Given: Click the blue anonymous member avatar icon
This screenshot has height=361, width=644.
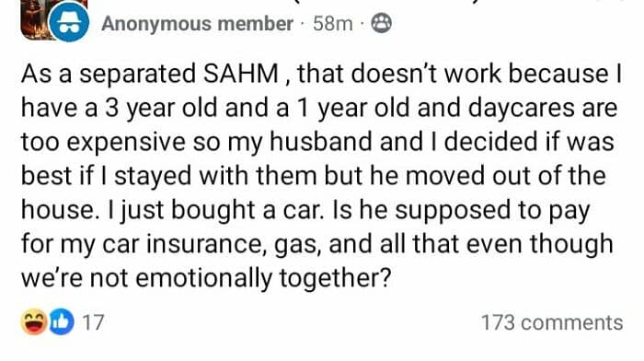Looking at the screenshot, I should click(69, 23).
